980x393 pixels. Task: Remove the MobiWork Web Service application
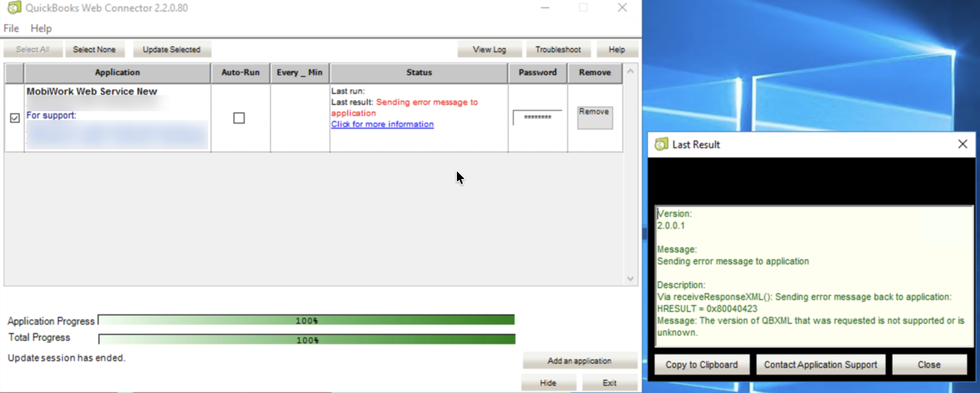tap(594, 117)
